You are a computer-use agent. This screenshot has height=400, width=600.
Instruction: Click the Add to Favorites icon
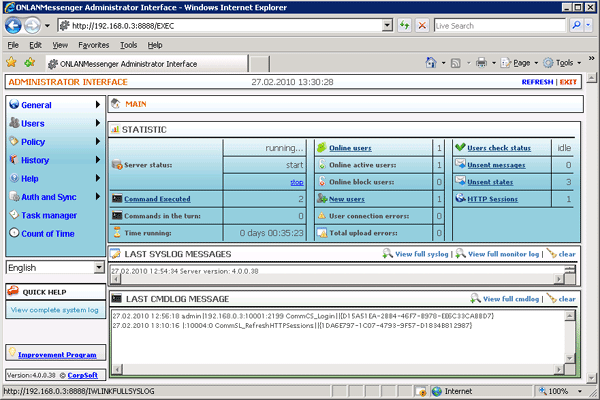(x=30, y=62)
